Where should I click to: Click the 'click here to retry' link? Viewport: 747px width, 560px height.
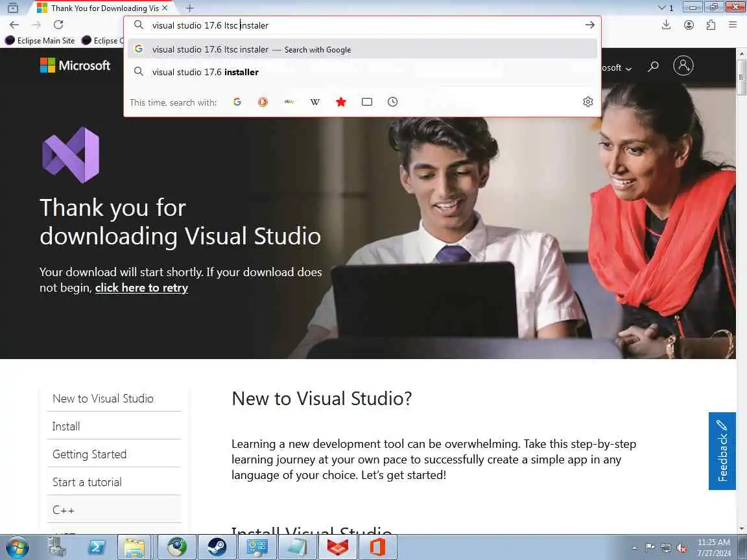pyautogui.click(x=141, y=288)
